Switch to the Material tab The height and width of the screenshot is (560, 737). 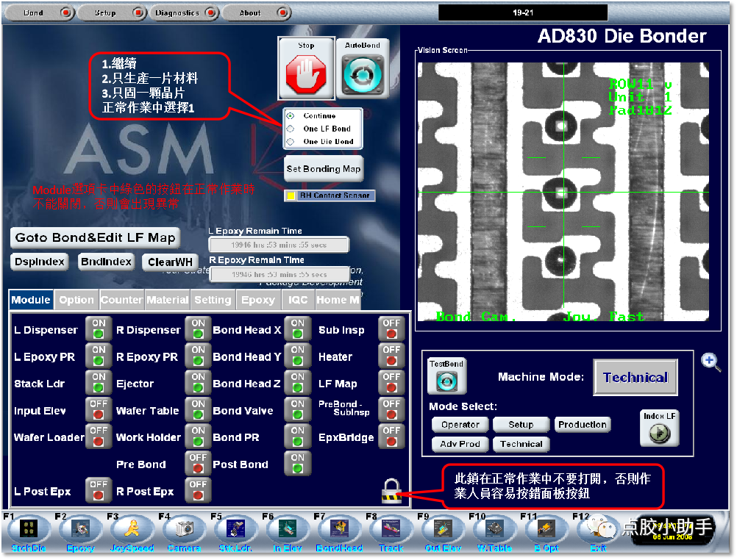point(167,300)
